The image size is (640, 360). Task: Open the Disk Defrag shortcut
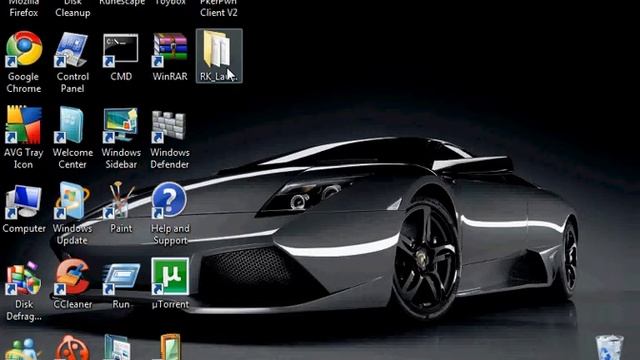tap(24, 278)
